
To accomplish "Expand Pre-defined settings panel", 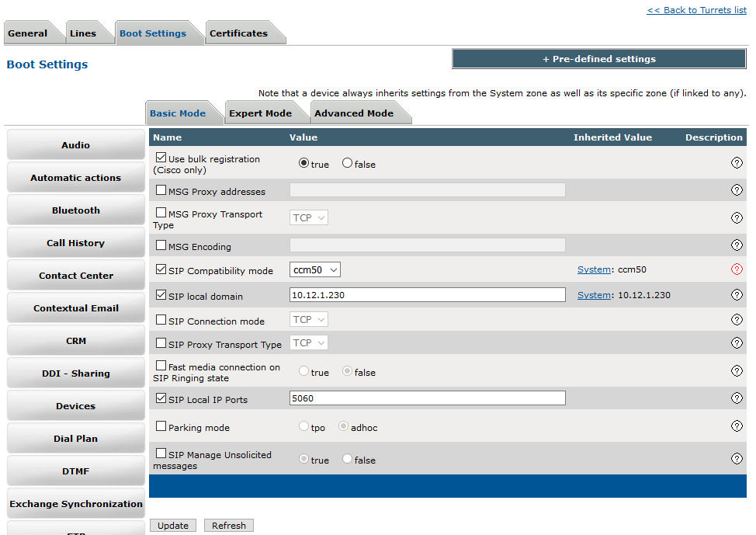I will [x=598, y=59].
